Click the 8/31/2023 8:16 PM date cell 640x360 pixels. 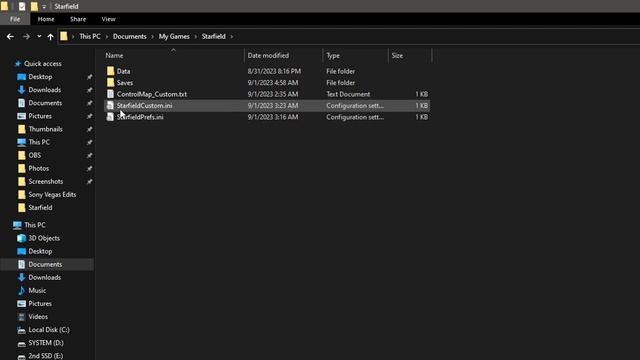pyautogui.click(x=274, y=71)
